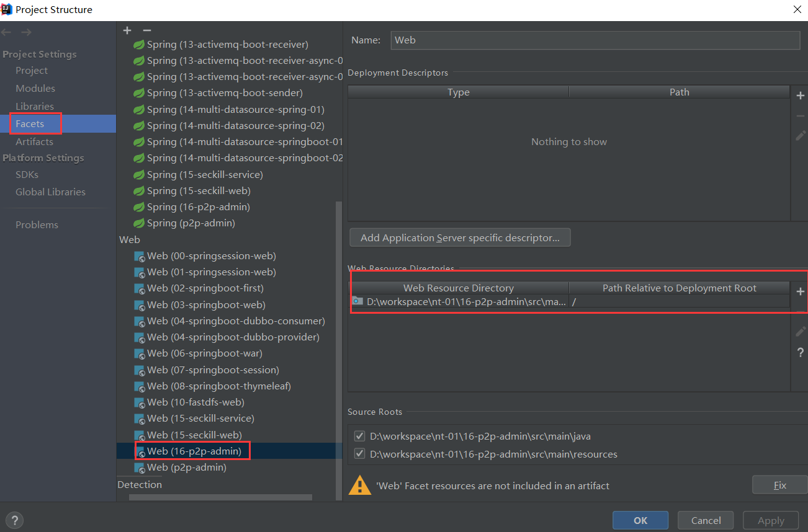The image size is (808, 532).
Task: Click the warning triangle icon
Action: tap(360, 484)
